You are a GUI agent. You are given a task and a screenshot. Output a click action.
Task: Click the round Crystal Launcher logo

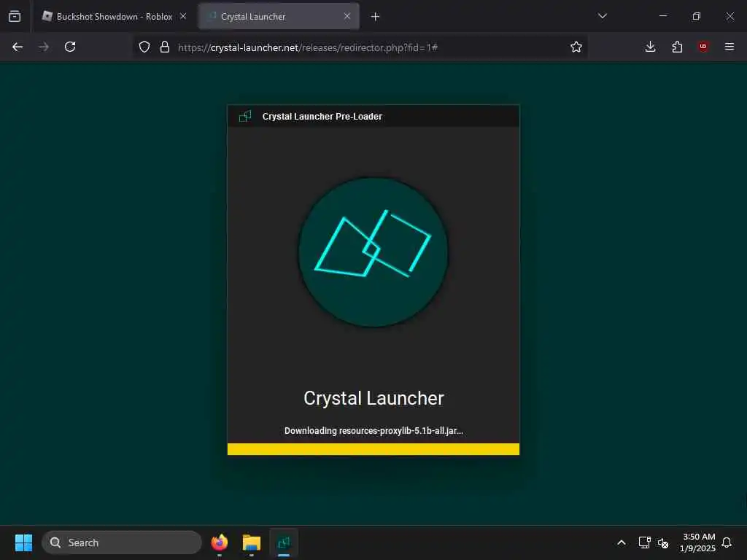(373, 252)
